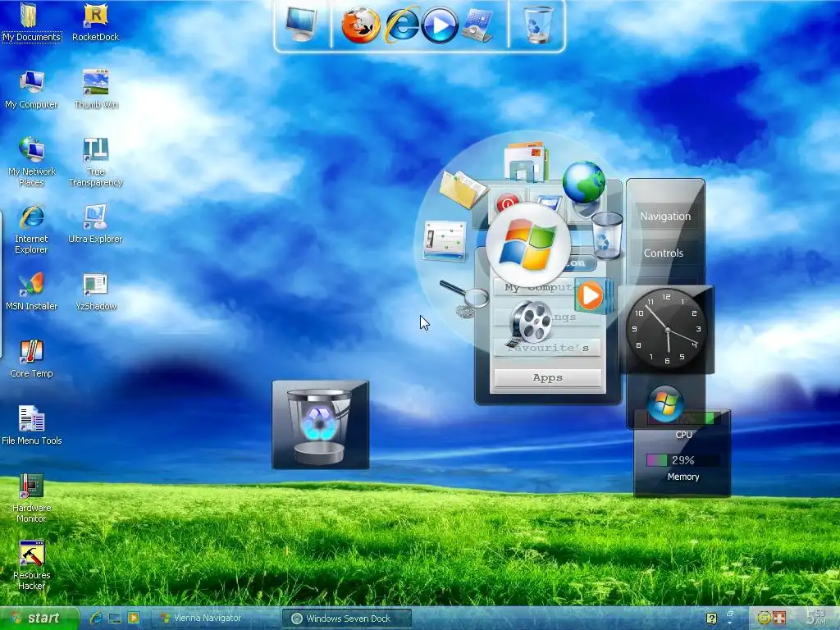Open large recycle bin desktop widget
This screenshot has width=840, height=630.
click(x=321, y=425)
